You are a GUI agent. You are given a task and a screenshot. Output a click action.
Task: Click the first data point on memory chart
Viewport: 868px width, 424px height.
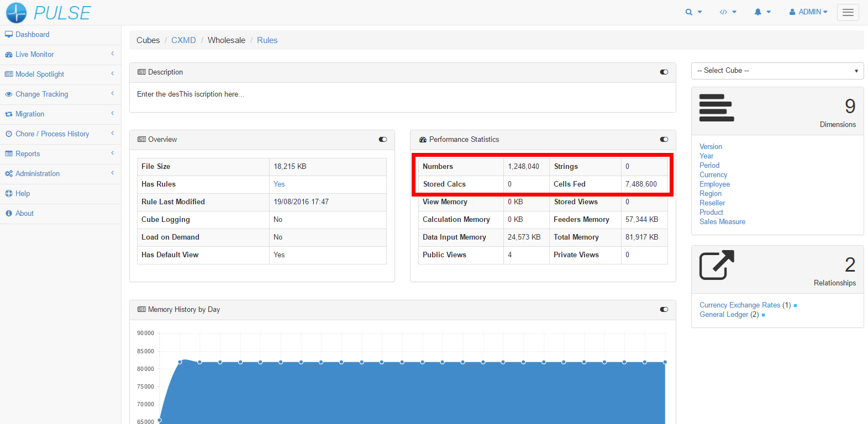click(160, 421)
